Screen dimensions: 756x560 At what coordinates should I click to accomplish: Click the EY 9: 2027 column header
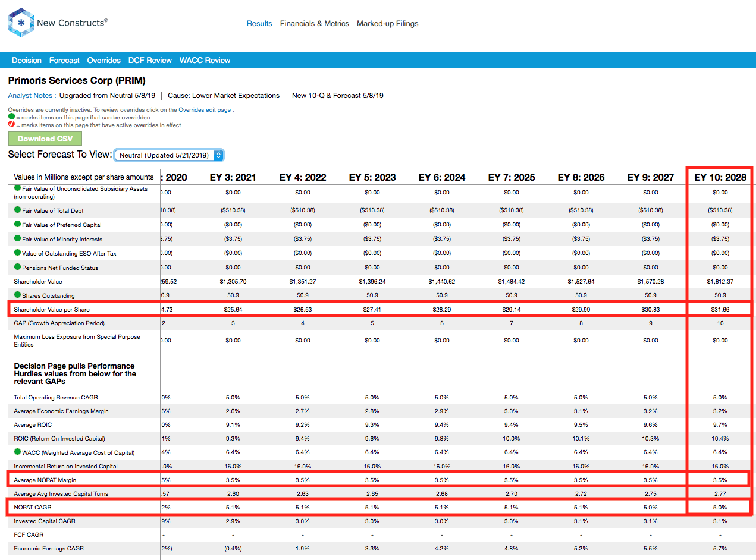click(651, 177)
